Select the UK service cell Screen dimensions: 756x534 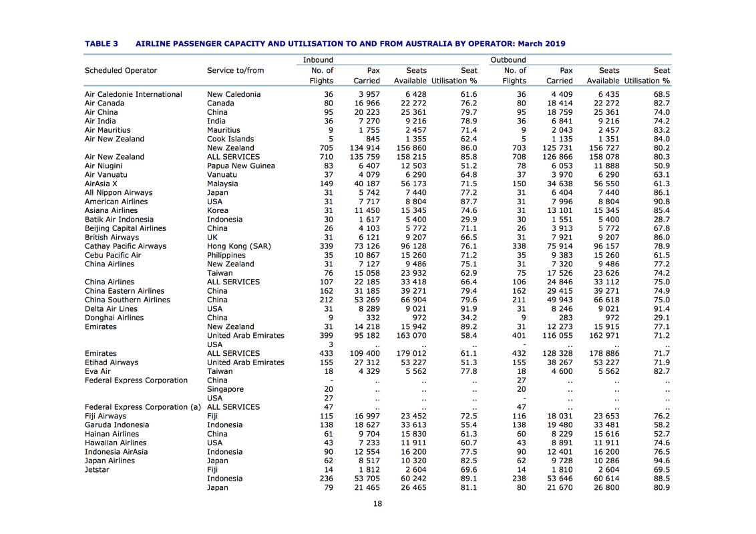(x=212, y=237)
